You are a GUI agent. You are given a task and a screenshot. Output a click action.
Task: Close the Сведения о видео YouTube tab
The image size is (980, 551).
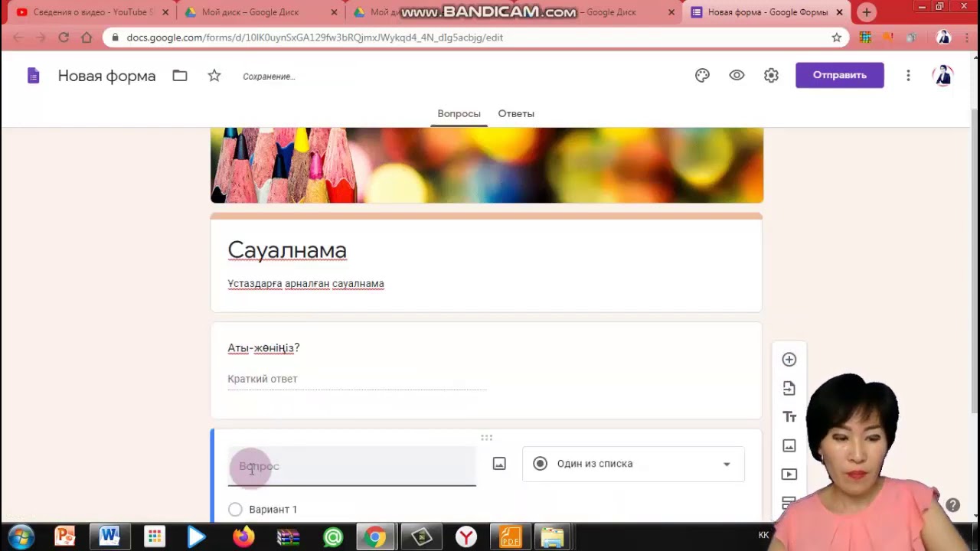(165, 12)
